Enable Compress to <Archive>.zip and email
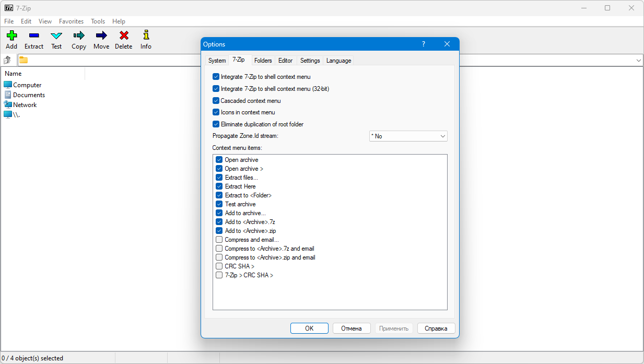The height and width of the screenshot is (364, 644). 219,257
